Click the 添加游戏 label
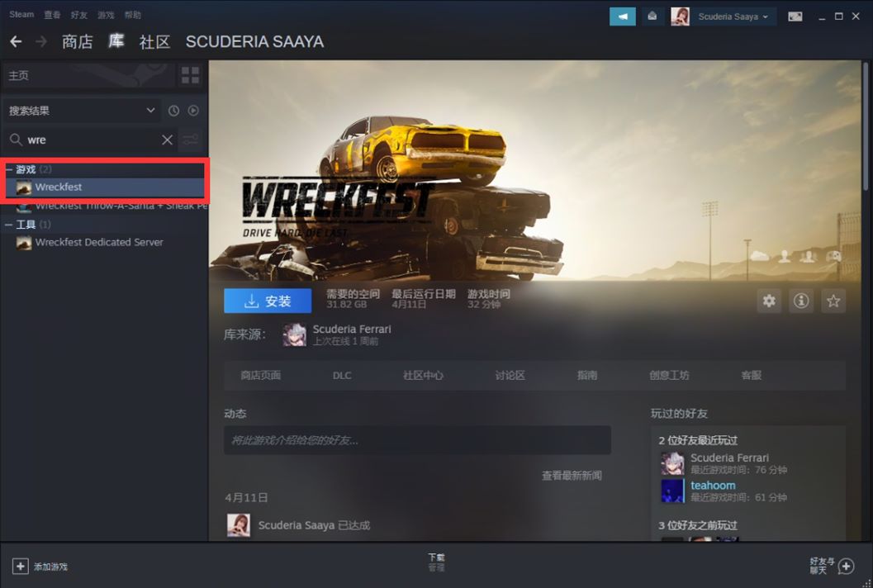873x588 pixels. point(50,567)
